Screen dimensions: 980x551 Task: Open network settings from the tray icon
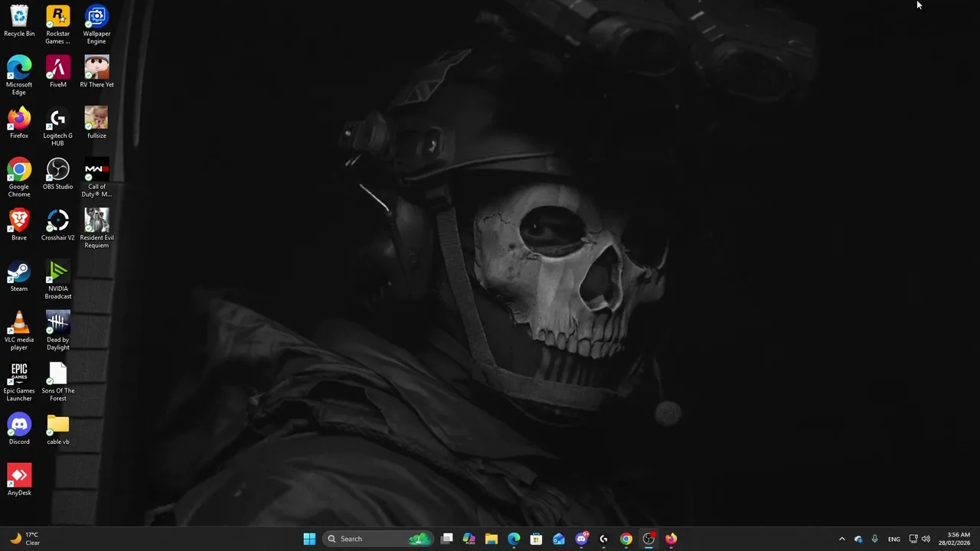pyautogui.click(x=913, y=539)
